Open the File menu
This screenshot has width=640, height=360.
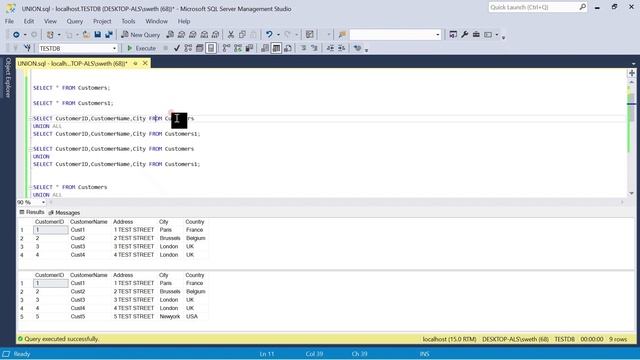9,21
